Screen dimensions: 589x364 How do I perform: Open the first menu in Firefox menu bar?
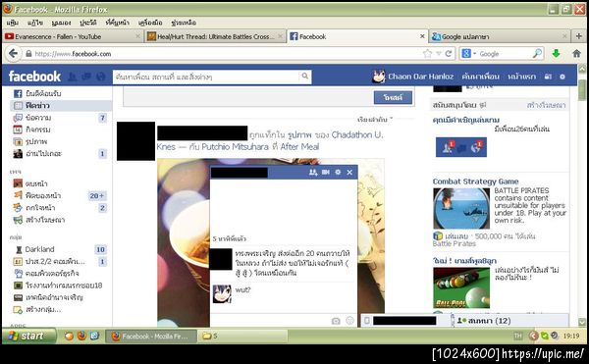[13, 23]
